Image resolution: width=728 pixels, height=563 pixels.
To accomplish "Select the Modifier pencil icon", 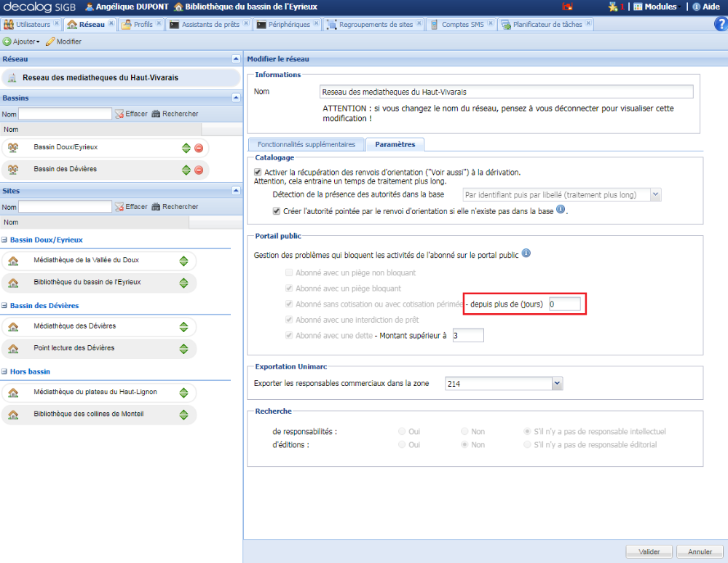I will (50, 42).
